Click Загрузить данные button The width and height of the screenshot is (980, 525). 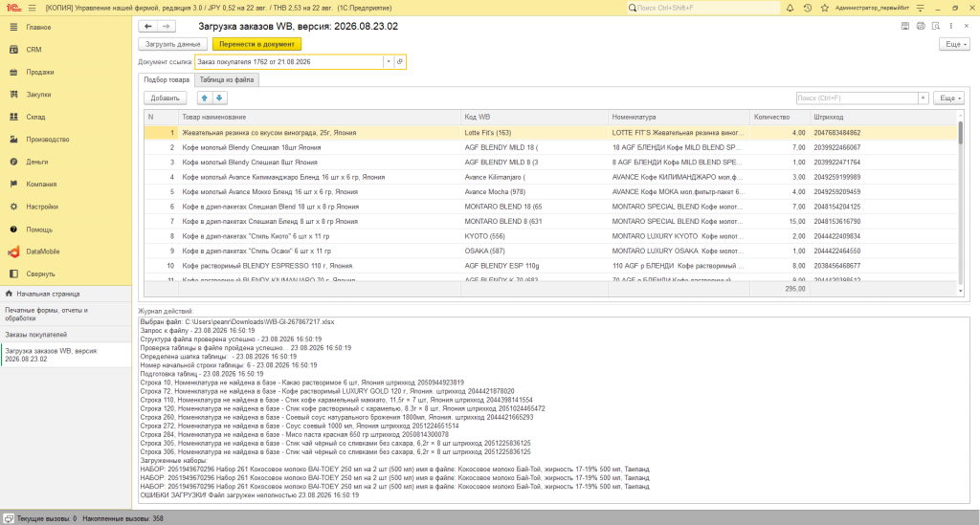point(172,44)
